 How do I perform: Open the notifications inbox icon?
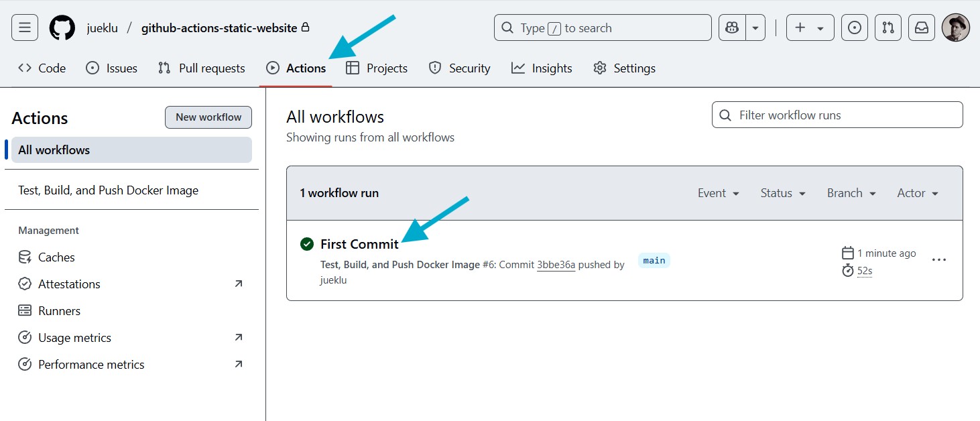pyautogui.click(x=922, y=27)
